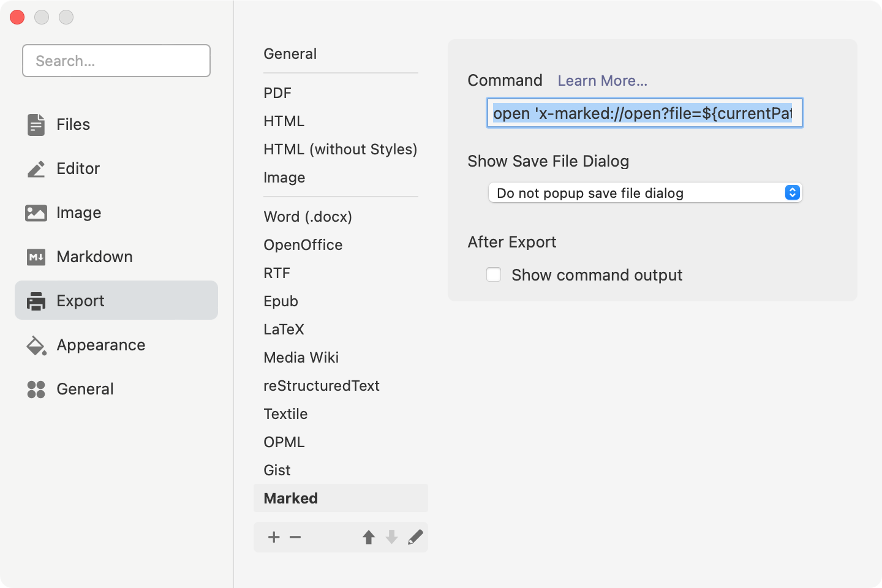Enable Show command output checkbox
The image size is (882, 588).
tap(494, 274)
